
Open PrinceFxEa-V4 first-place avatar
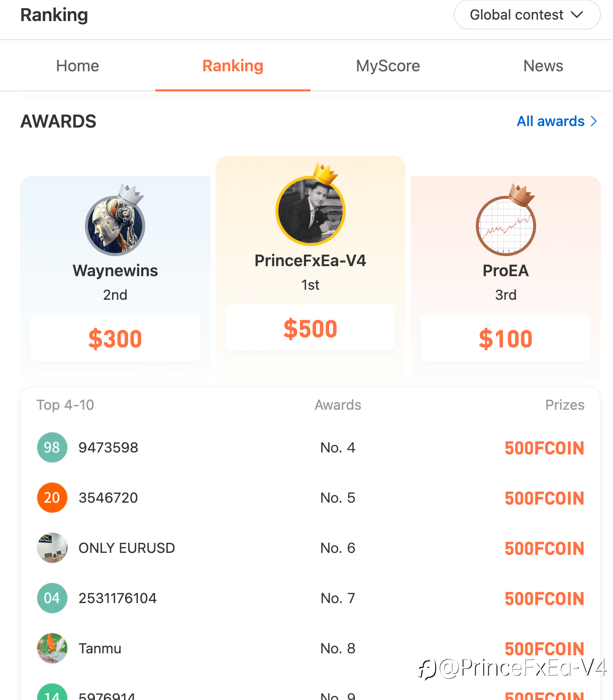pos(311,211)
